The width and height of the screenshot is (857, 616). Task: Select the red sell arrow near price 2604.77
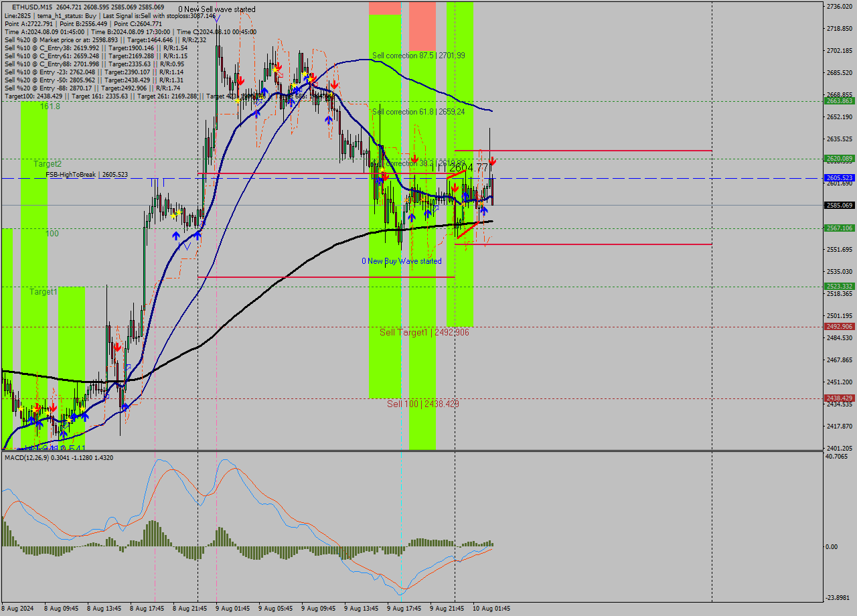(493, 161)
